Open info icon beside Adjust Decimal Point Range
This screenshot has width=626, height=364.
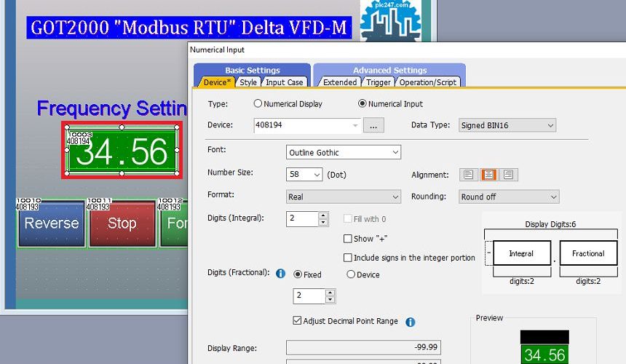[x=410, y=322]
